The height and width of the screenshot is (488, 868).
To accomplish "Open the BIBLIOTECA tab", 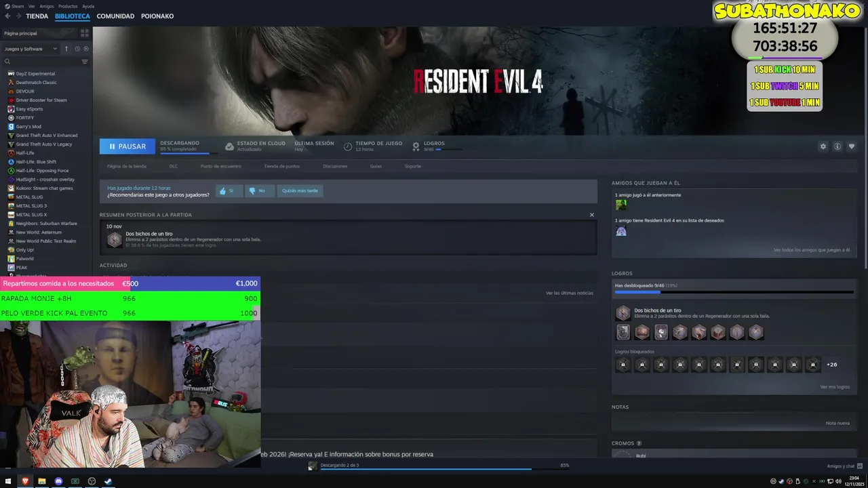I will point(73,16).
